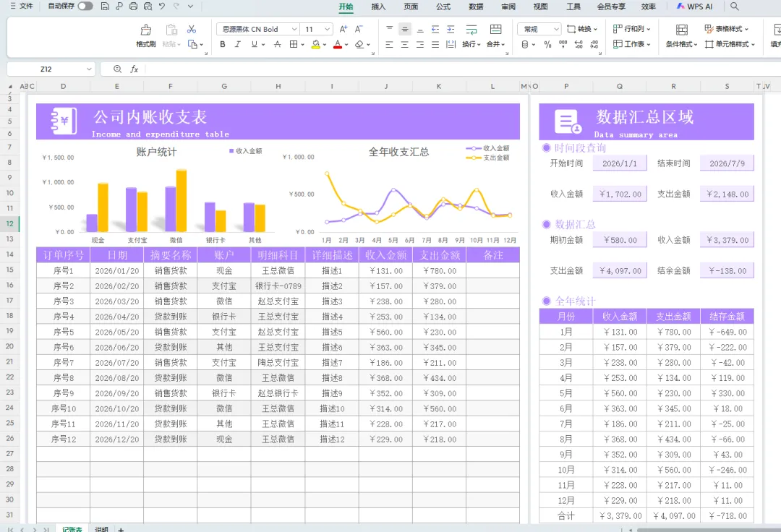This screenshot has width=781, height=532.
Task: Switch to the 公式 ribbon tab
Action: click(x=443, y=7)
